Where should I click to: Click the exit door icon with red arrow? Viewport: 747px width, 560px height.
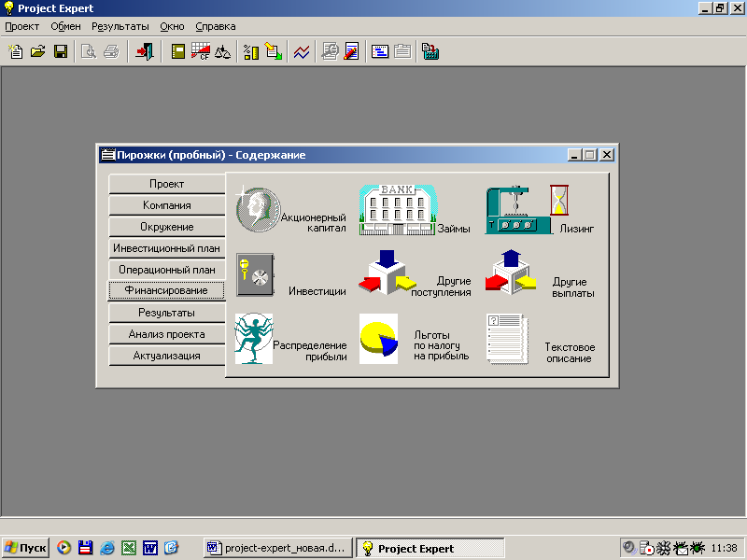pos(145,51)
